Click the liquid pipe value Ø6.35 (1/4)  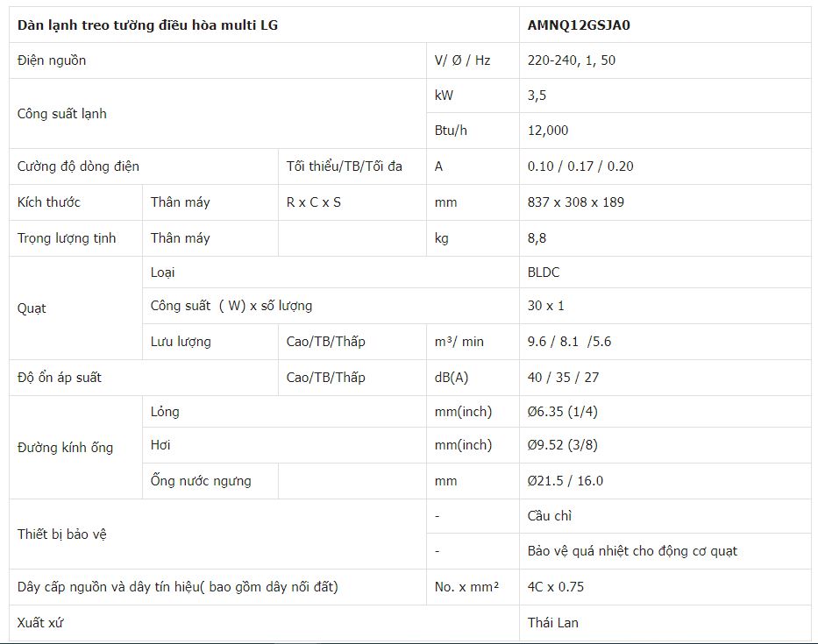563,411
